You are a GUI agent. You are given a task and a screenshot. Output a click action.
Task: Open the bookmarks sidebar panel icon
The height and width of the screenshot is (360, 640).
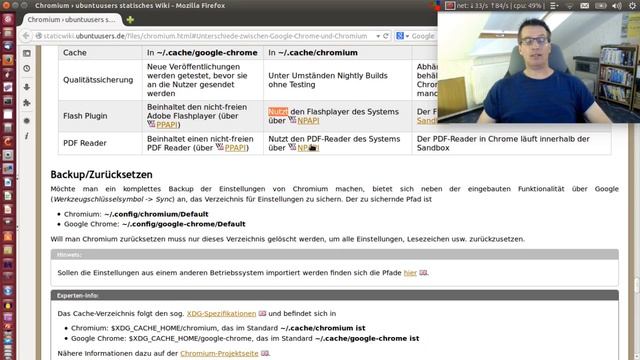click(x=27, y=53)
